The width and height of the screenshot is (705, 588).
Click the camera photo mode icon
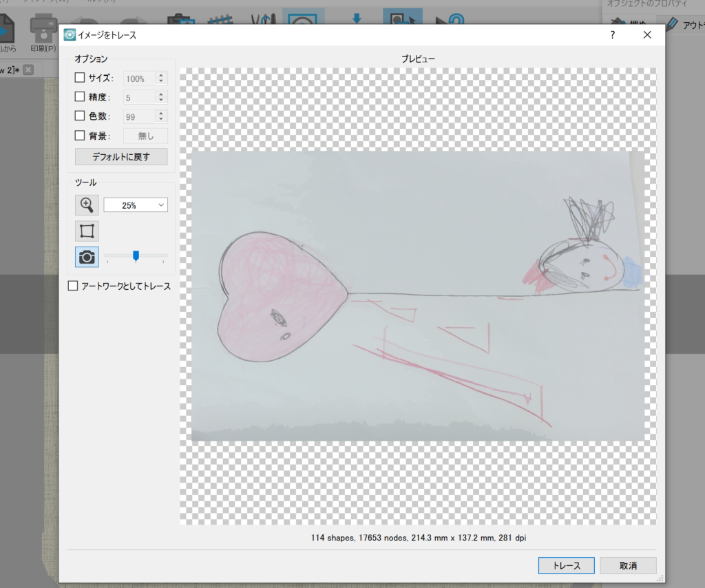87,257
